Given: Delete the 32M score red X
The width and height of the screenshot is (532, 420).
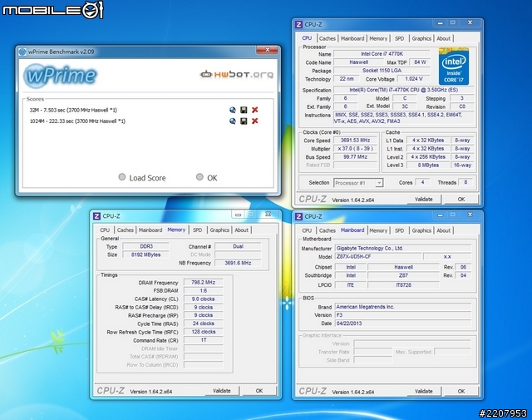Looking at the screenshot, I should point(255,110).
